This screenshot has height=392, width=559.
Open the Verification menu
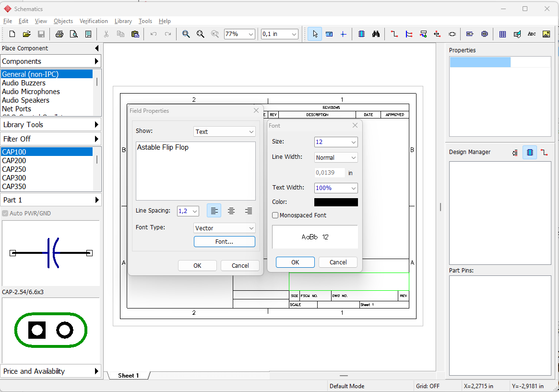tap(94, 21)
